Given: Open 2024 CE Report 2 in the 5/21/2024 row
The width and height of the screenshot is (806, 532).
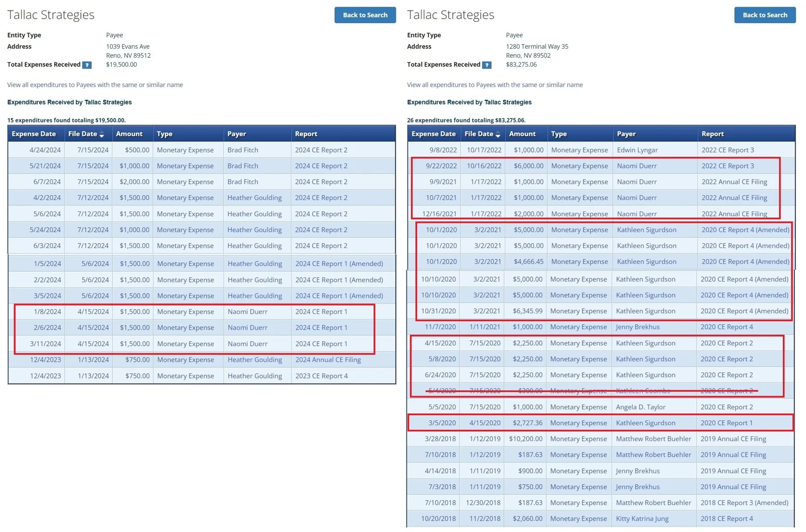Looking at the screenshot, I should [321, 166].
